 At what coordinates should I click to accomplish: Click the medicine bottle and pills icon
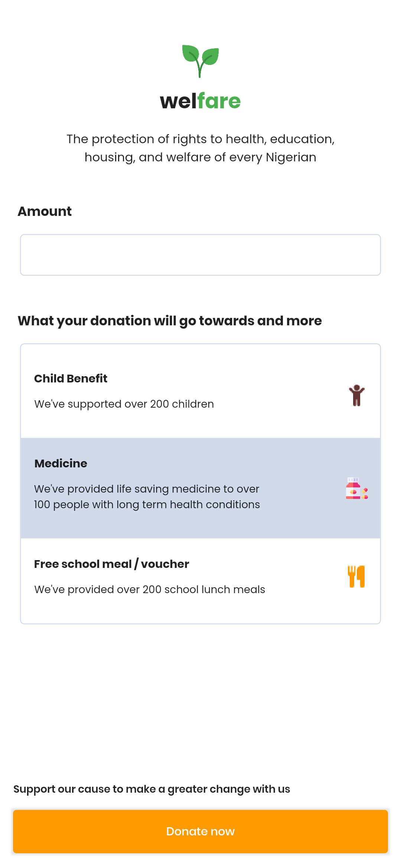356,488
